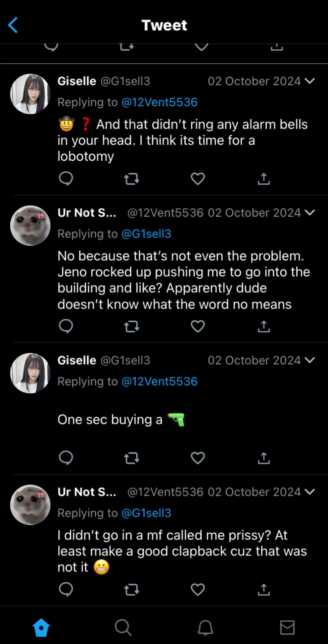Open @12Vent5536 mention in Giselle's first reply
The image size is (328, 644).
click(x=159, y=102)
